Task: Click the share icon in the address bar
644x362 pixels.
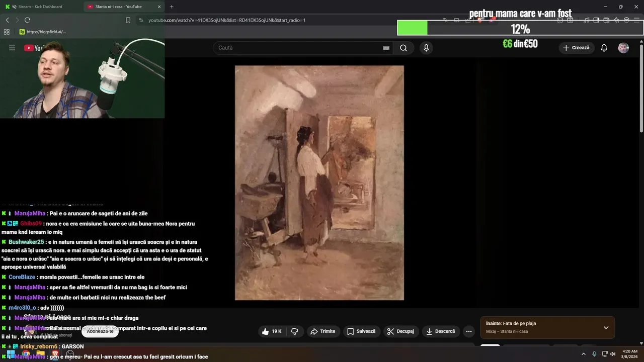Action: click(x=468, y=20)
